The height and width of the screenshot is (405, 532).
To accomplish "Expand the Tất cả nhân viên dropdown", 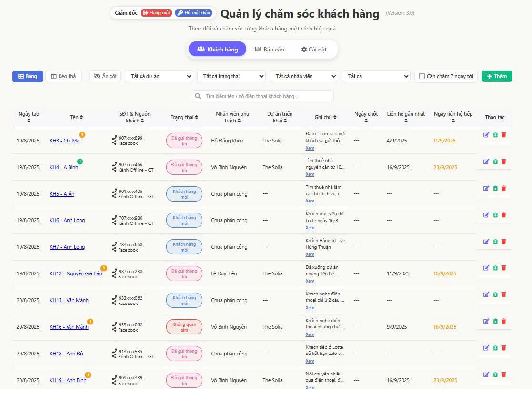I will [x=304, y=76].
